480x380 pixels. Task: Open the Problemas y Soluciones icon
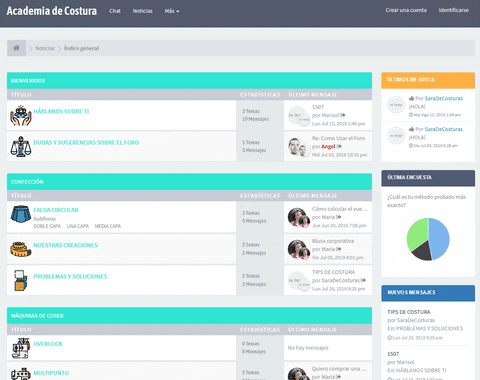tap(21, 280)
